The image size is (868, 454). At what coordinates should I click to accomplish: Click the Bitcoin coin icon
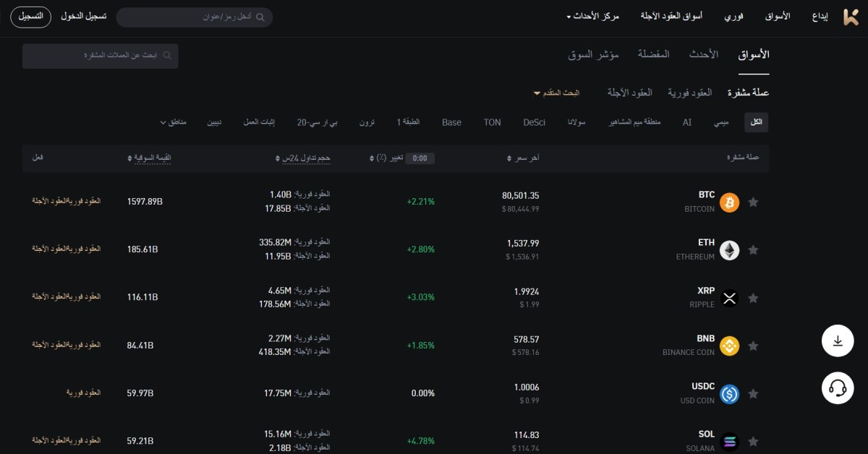729,202
